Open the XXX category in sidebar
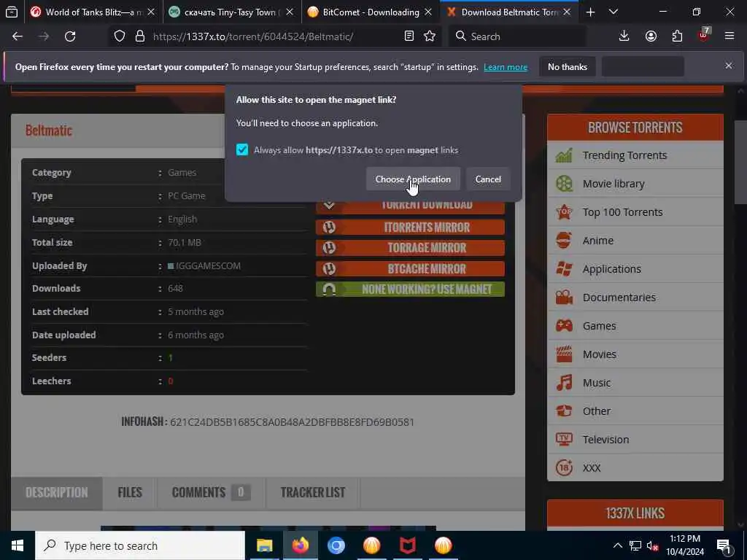The width and height of the screenshot is (747, 560). (635, 467)
